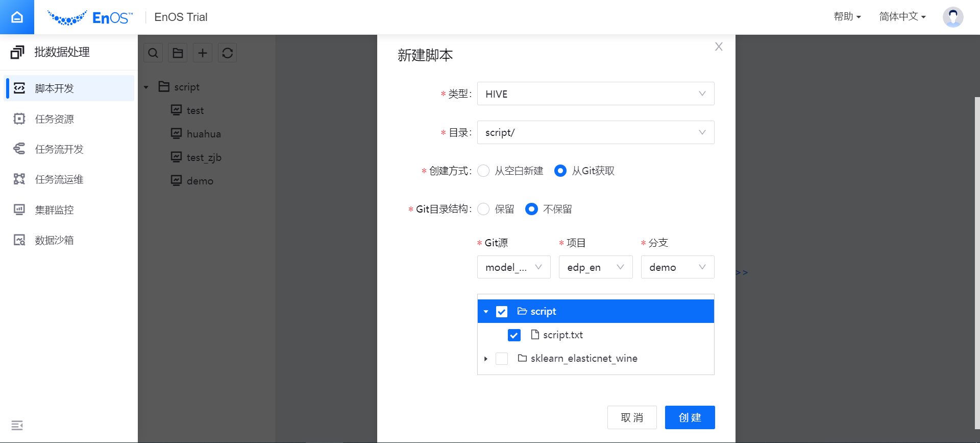This screenshot has width=980, height=443.
Task: Go to the home icon in the header
Action: click(x=17, y=17)
